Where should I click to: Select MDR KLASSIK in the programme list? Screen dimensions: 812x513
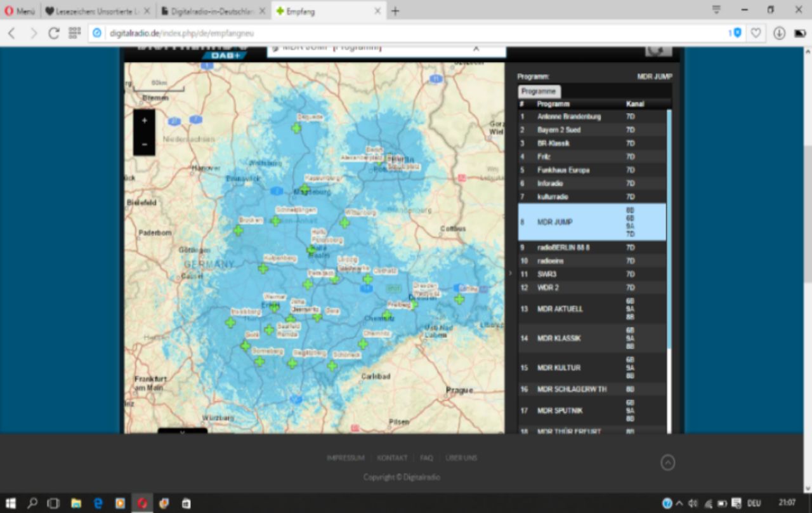coord(559,338)
